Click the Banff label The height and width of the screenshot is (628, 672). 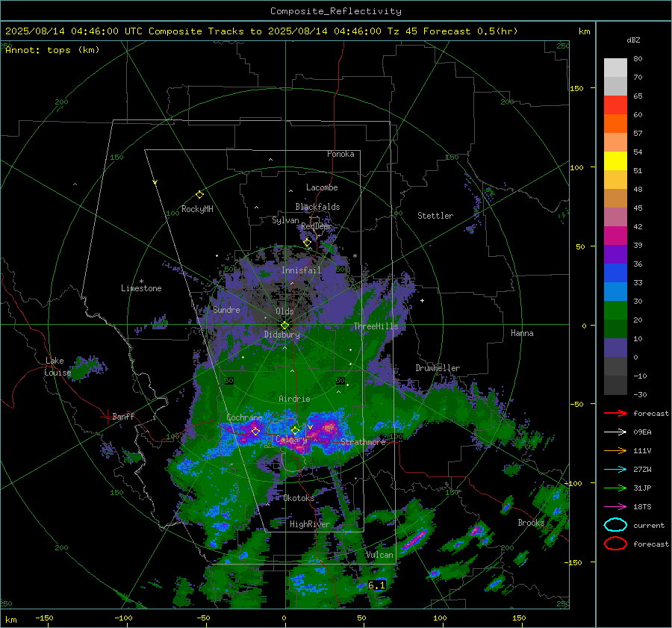[123, 417]
